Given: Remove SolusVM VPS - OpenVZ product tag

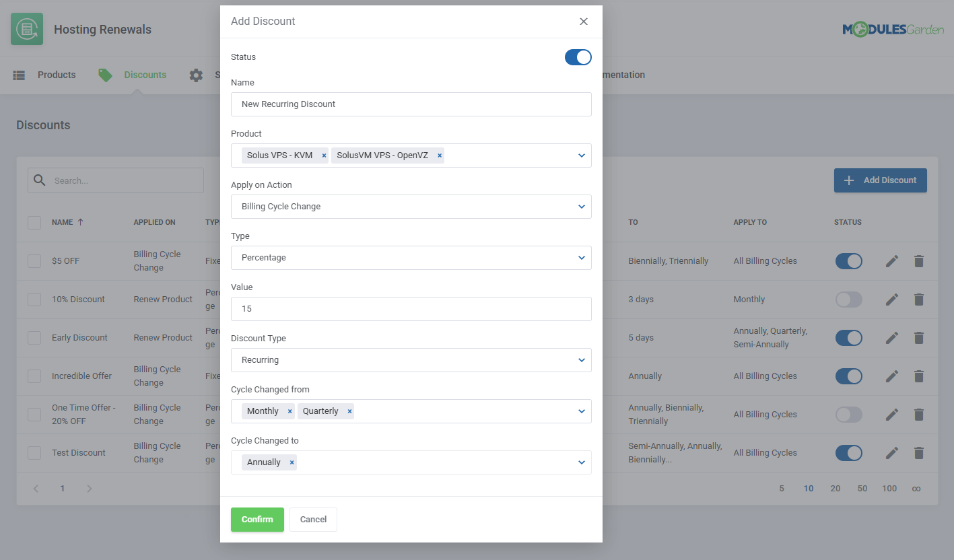Looking at the screenshot, I should click(x=440, y=155).
